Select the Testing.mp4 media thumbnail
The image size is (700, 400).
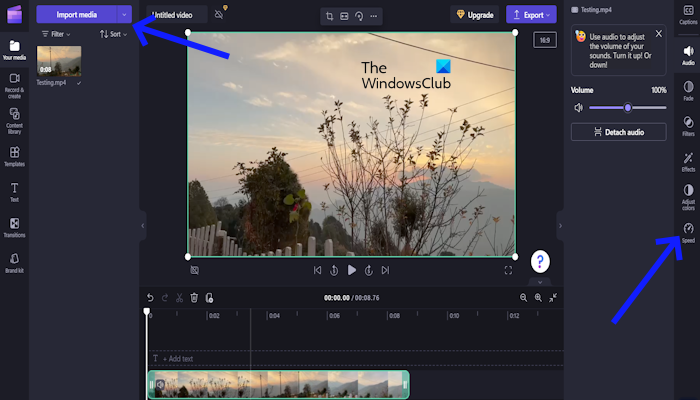(59, 61)
